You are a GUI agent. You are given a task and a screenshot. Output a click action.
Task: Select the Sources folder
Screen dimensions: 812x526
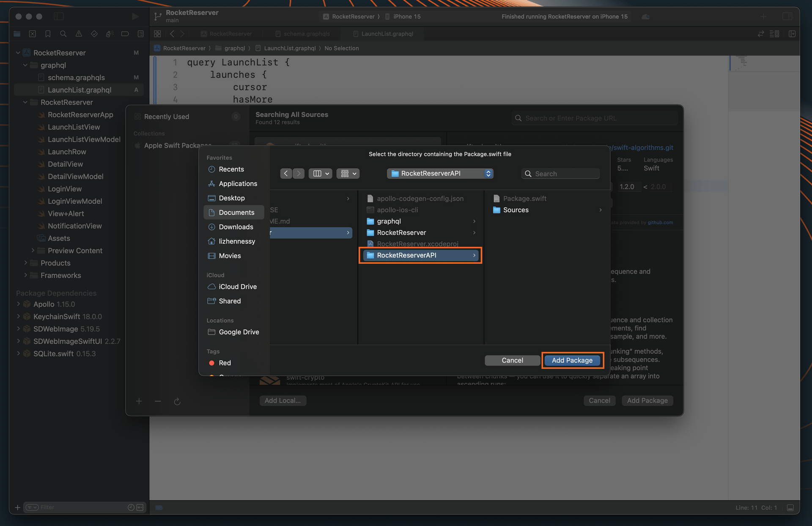click(516, 210)
